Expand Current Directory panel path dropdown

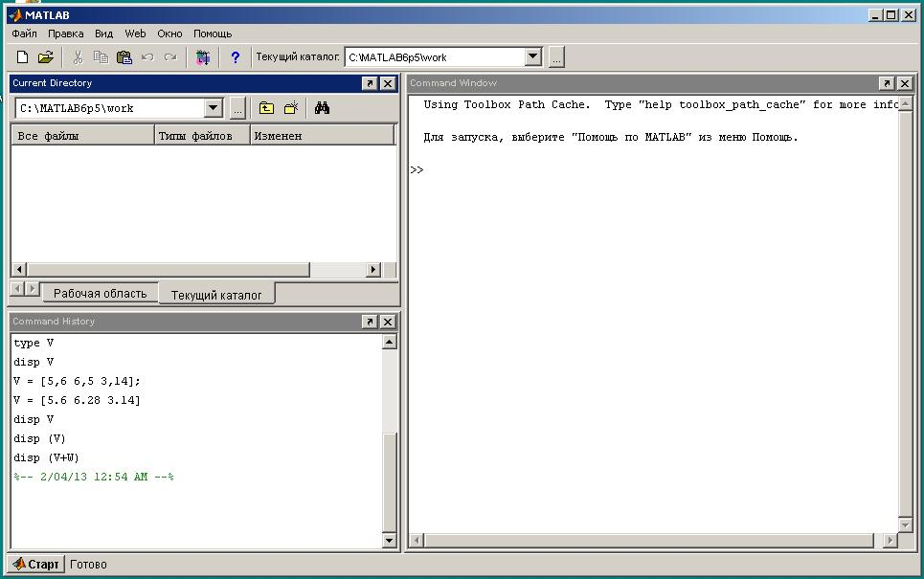[214, 108]
